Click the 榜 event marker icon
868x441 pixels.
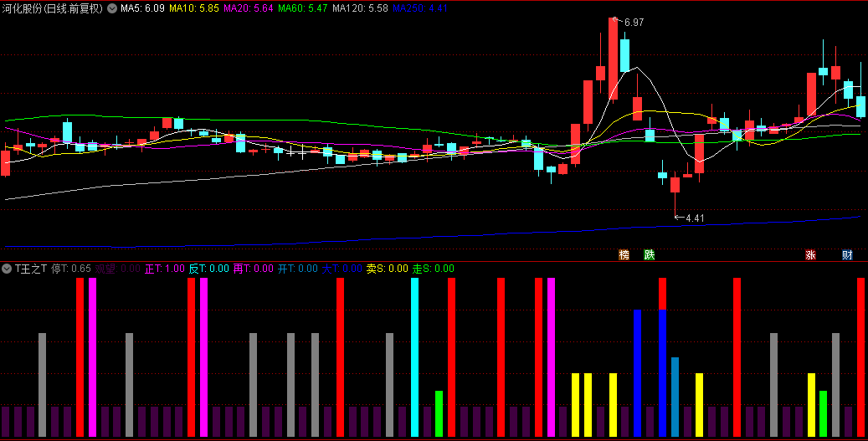pyautogui.click(x=624, y=255)
